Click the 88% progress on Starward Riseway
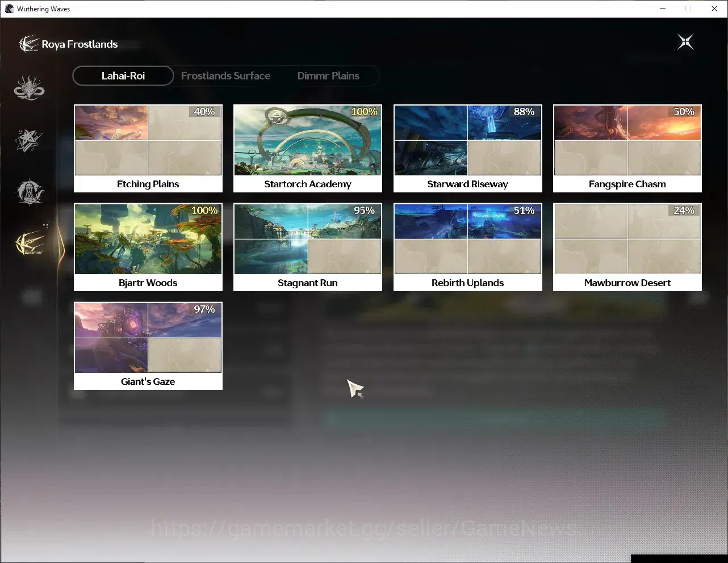Image resolution: width=728 pixels, height=563 pixels. [x=524, y=112]
